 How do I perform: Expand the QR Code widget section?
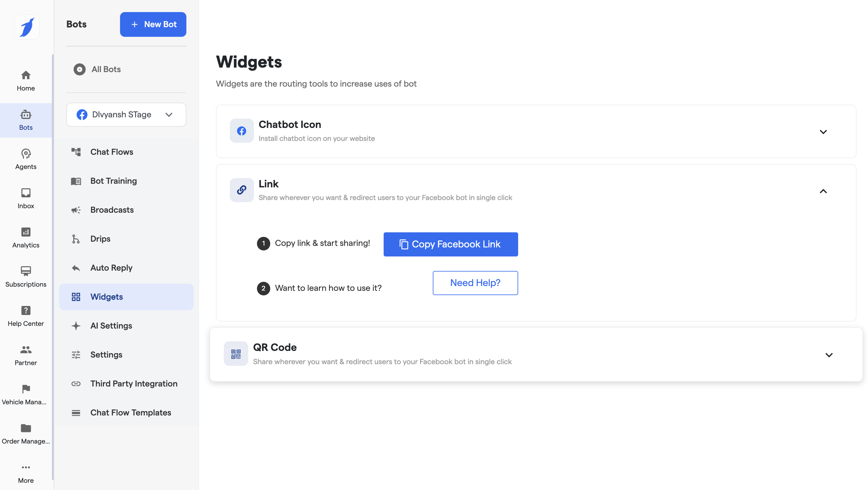pyautogui.click(x=828, y=355)
